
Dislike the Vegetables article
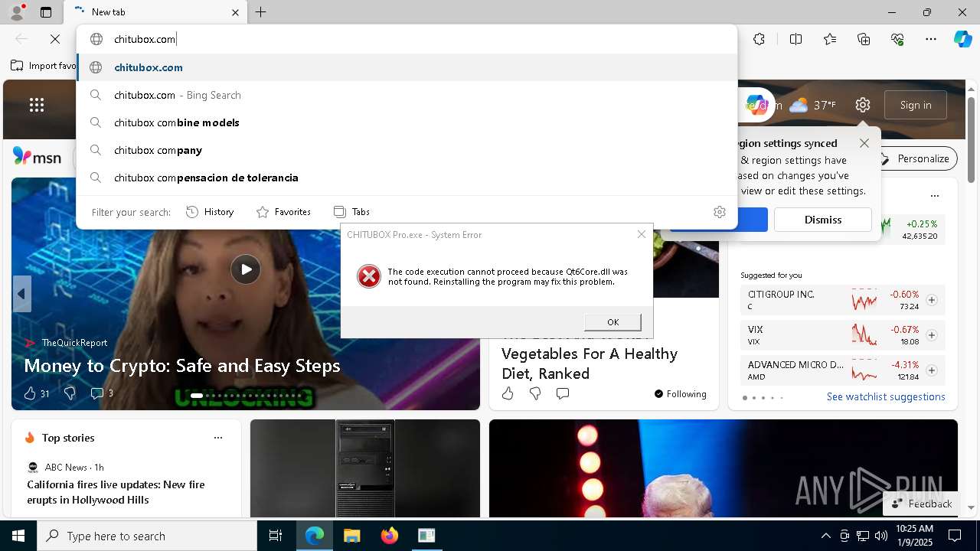(535, 393)
